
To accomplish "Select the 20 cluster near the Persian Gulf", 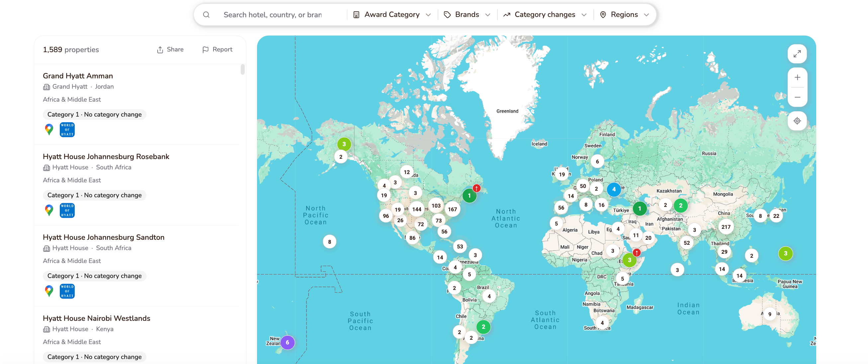I will (x=648, y=237).
